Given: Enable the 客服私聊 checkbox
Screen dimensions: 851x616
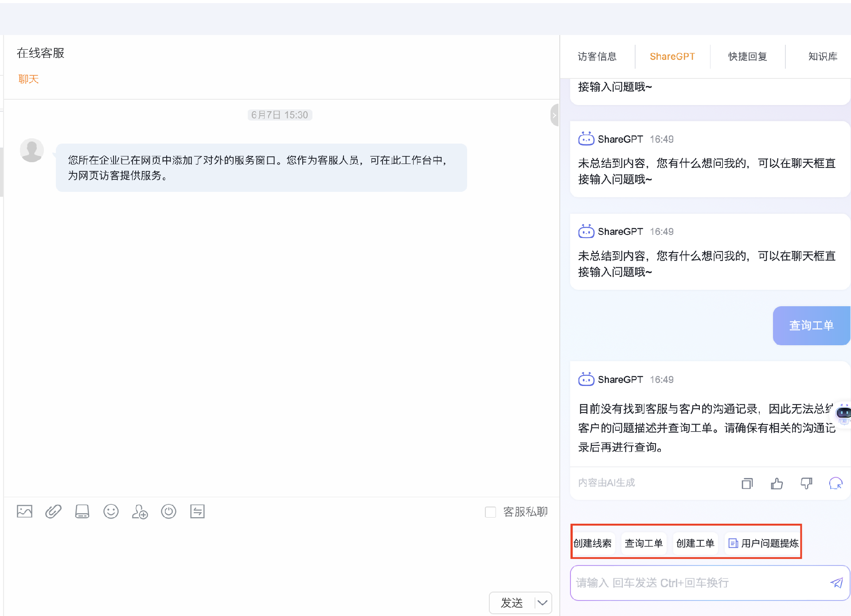Looking at the screenshot, I should 490,512.
